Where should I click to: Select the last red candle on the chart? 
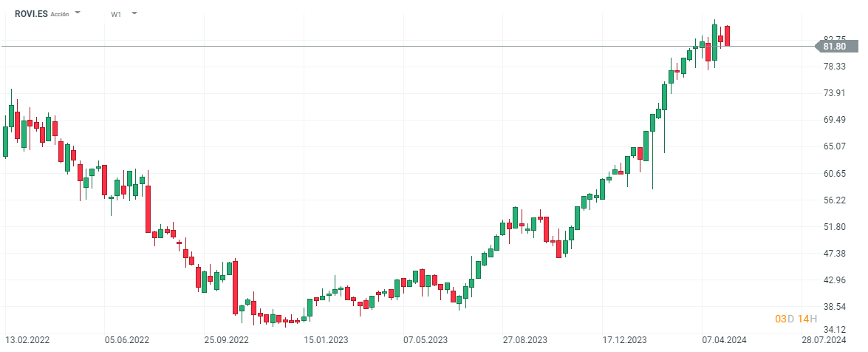coord(728,35)
